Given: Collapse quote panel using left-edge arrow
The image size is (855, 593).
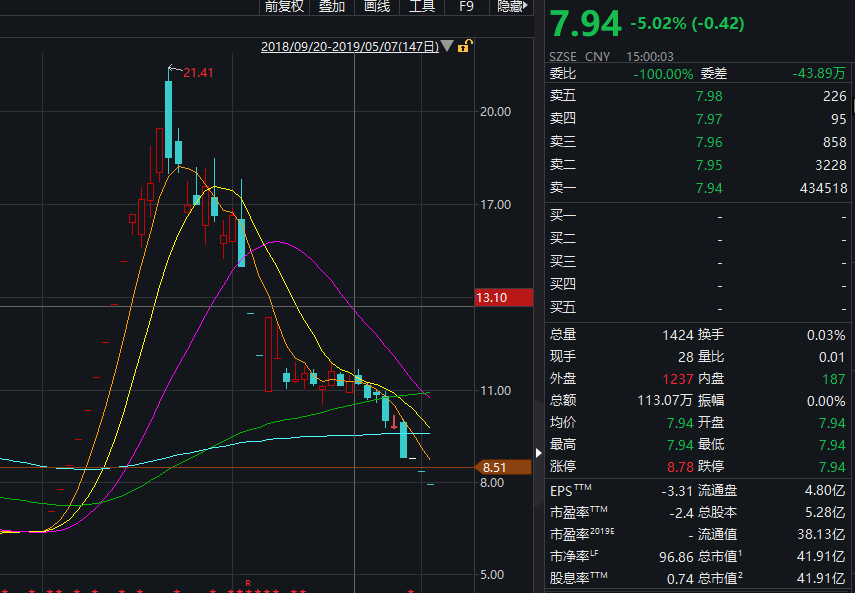Looking at the screenshot, I should pyautogui.click(x=540, y=453).
